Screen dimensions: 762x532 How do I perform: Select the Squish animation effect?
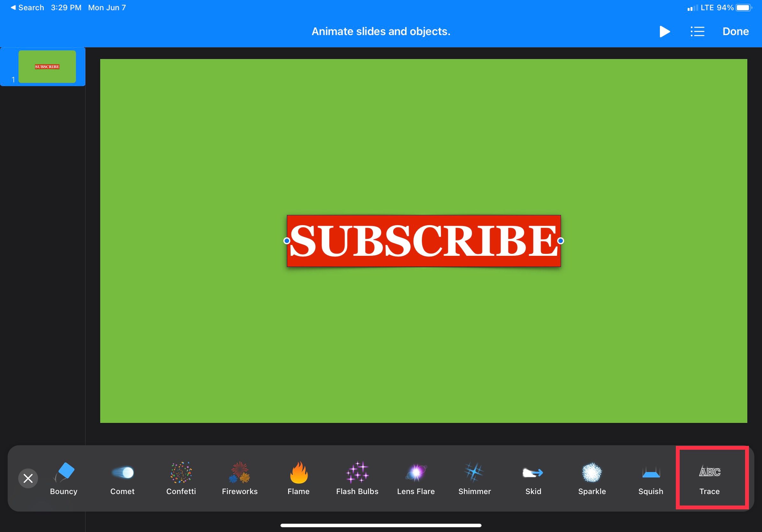pos(650,478)
